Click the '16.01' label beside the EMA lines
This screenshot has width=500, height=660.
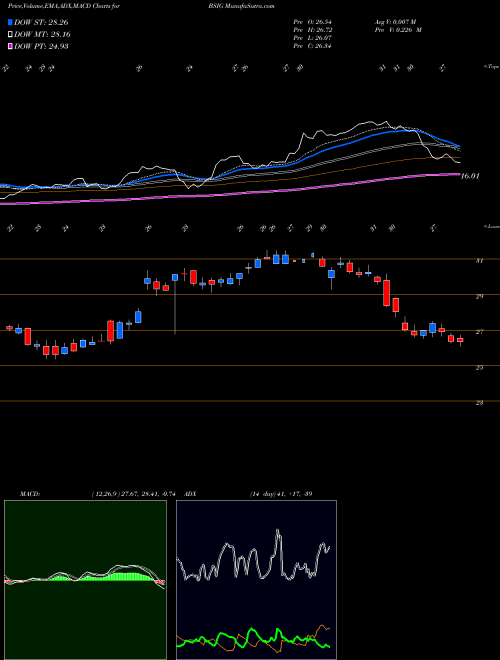(470, 176)
